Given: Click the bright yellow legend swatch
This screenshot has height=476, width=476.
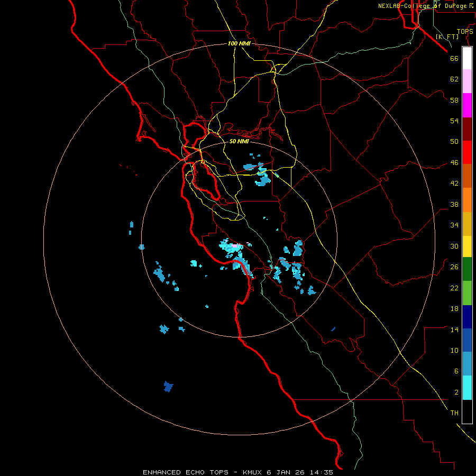Looking at the screenshot, I should (x=467, y=246).
